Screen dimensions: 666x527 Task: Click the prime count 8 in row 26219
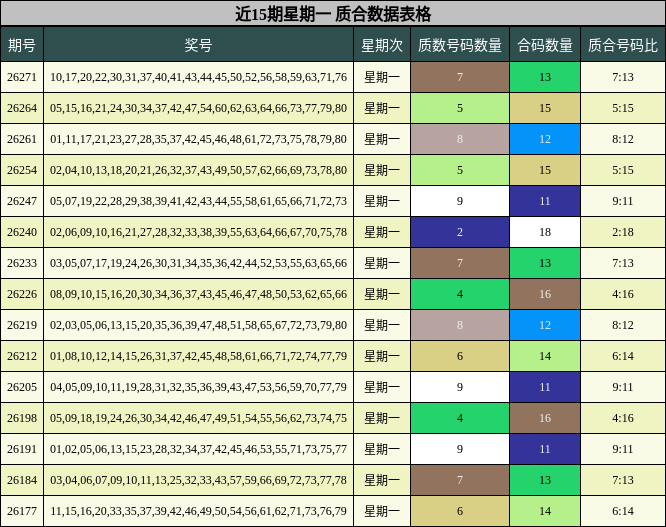(460, 325)
